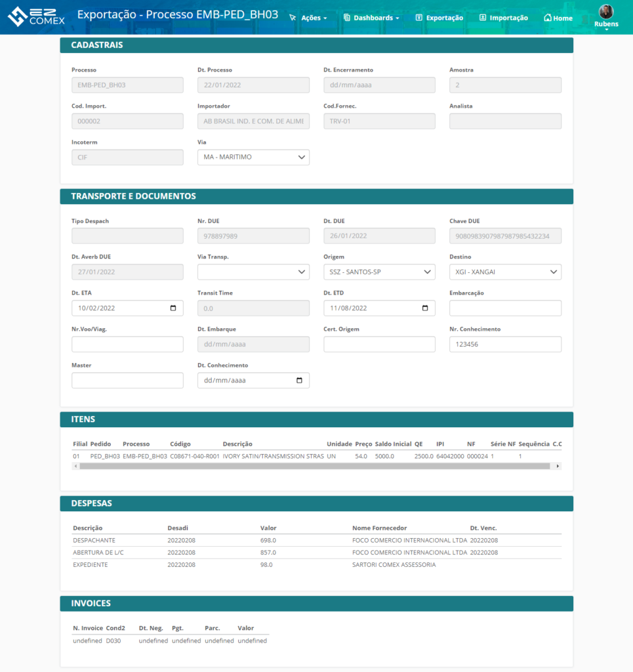Image resolution: width=633 pixels, height=672 pixels.
Task: Click the Importação download icon
Action: 483,18
